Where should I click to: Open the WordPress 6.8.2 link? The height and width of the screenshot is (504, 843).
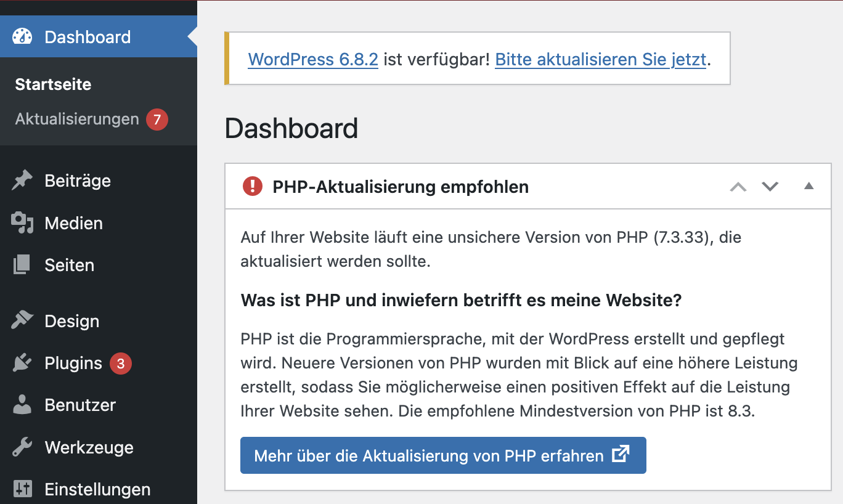[x=313, y=60]
